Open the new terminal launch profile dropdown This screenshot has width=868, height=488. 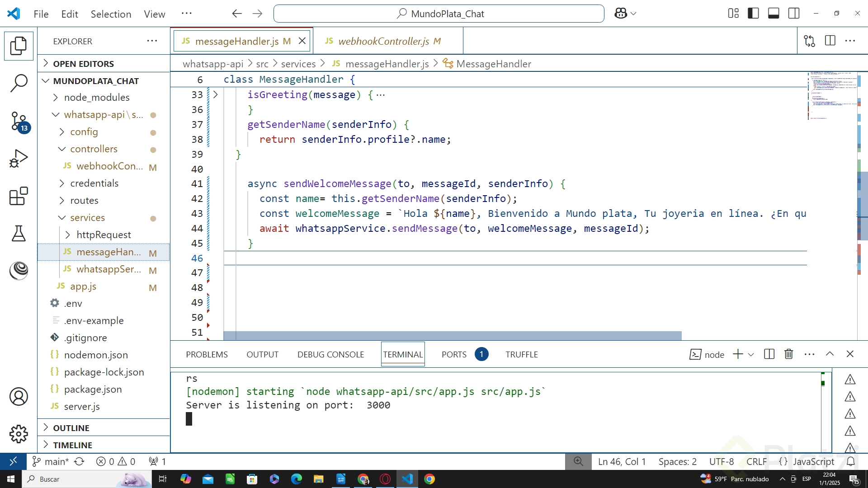751,355
